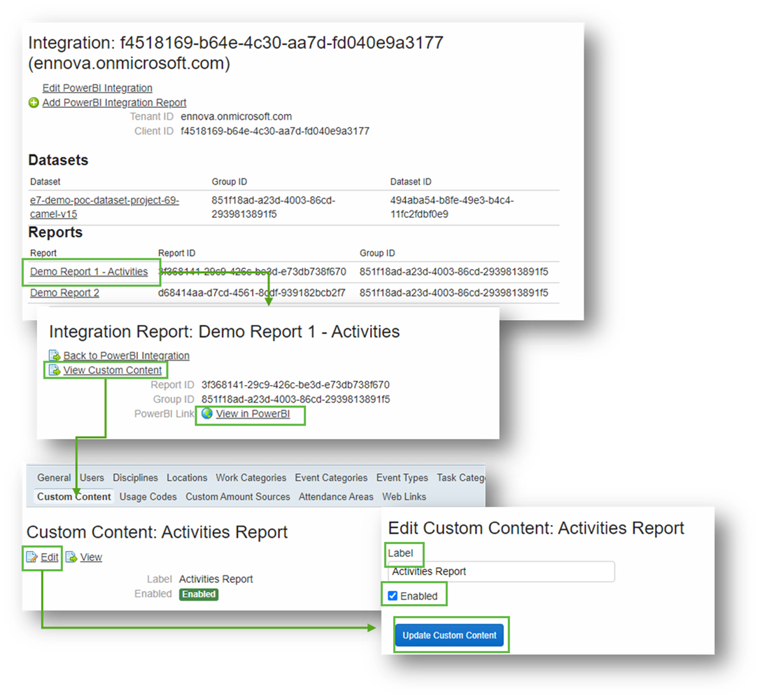Open Demo Report 1 - Activities link
760x700 pixels.
[x=89, y=272]
